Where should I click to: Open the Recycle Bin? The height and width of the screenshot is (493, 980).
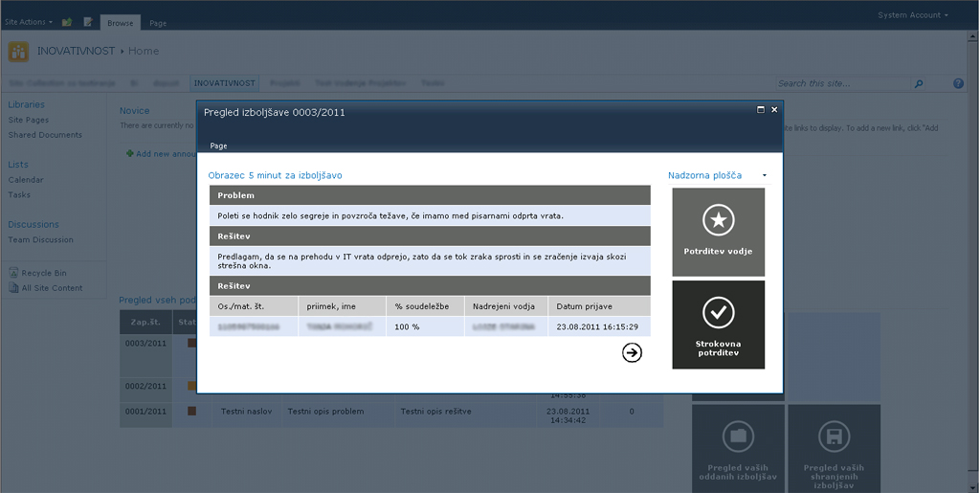(44, 273)
